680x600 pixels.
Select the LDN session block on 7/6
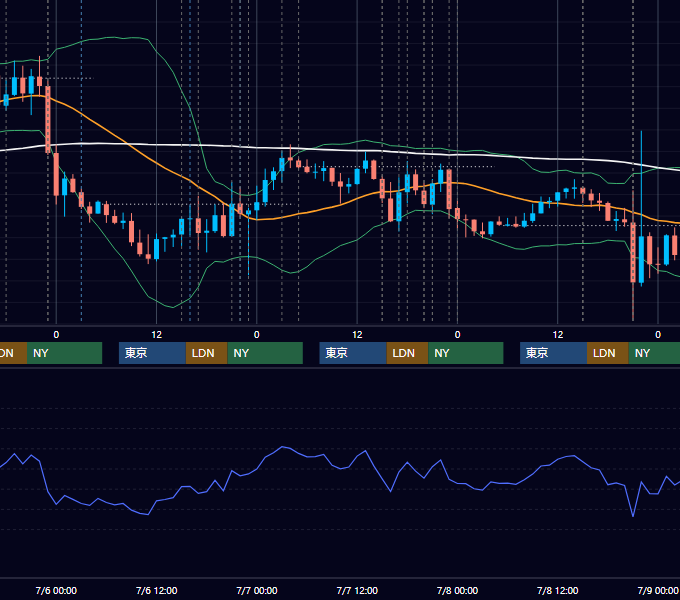[206, 353]
